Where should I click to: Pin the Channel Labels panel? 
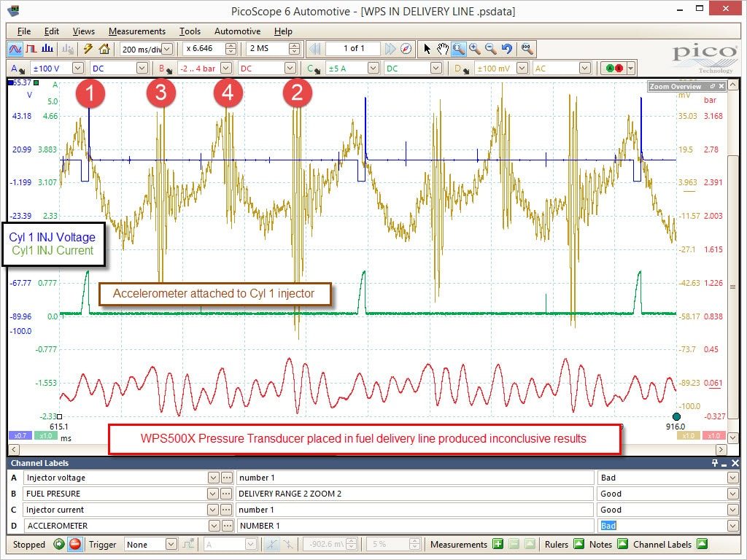tap(715, 463)
